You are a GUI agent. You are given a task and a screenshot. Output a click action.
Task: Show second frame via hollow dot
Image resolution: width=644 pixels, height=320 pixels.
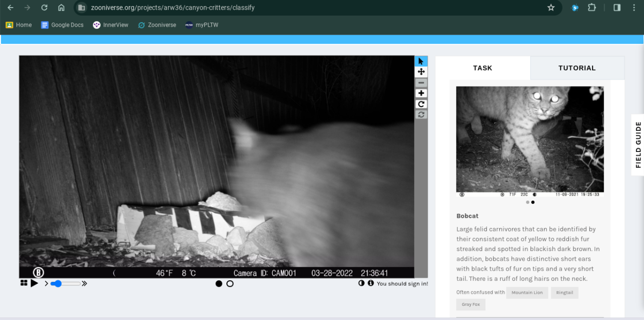230,284
